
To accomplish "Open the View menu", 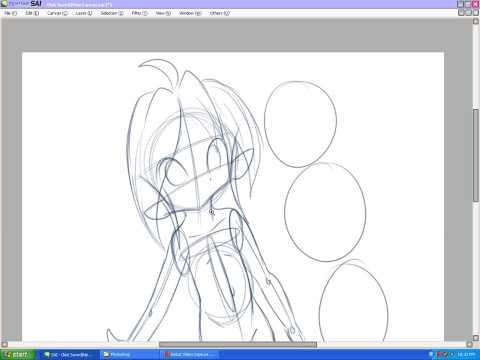I will click(x=163, y=13).
